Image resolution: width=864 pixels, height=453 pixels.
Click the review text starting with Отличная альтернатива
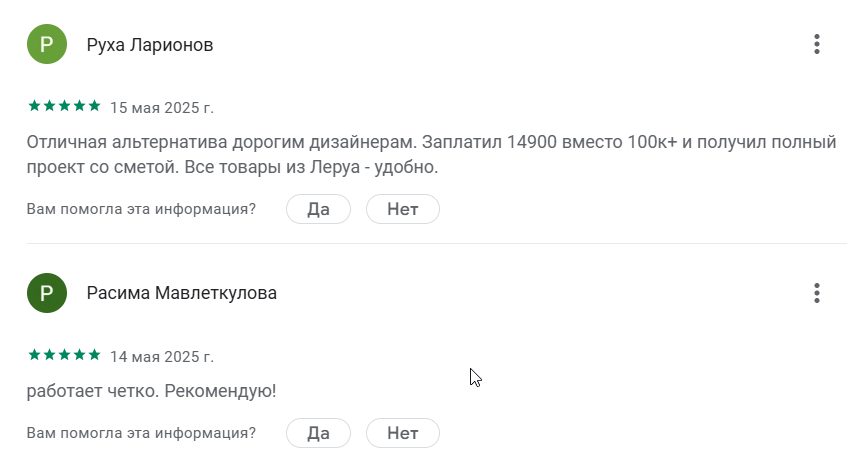(x=430, y=155)
